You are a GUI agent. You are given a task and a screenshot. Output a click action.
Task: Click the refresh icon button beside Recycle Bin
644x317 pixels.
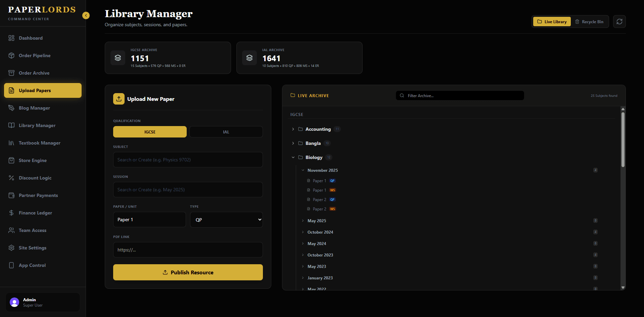tap(619, 22)
